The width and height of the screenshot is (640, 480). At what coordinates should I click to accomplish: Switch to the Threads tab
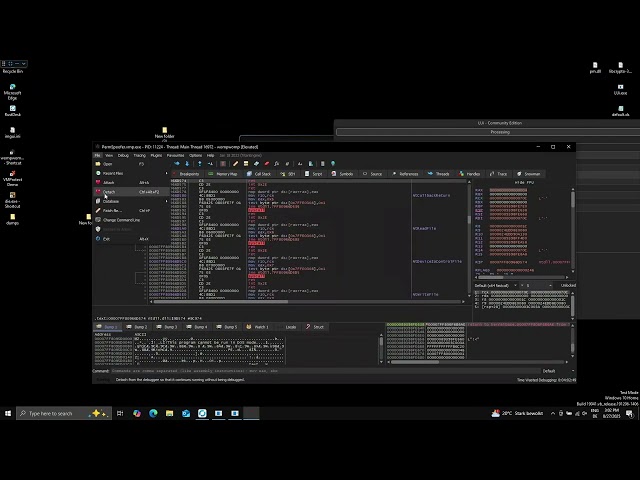[439, 174]
